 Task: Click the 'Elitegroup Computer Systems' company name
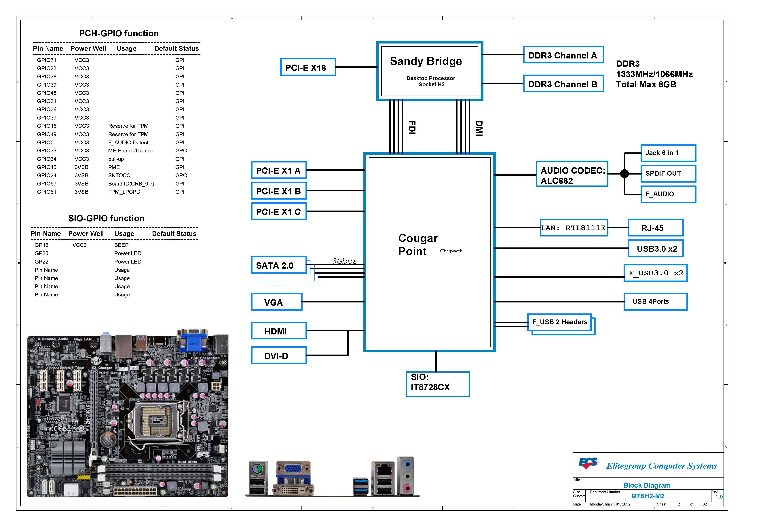[x=661, y=466]
